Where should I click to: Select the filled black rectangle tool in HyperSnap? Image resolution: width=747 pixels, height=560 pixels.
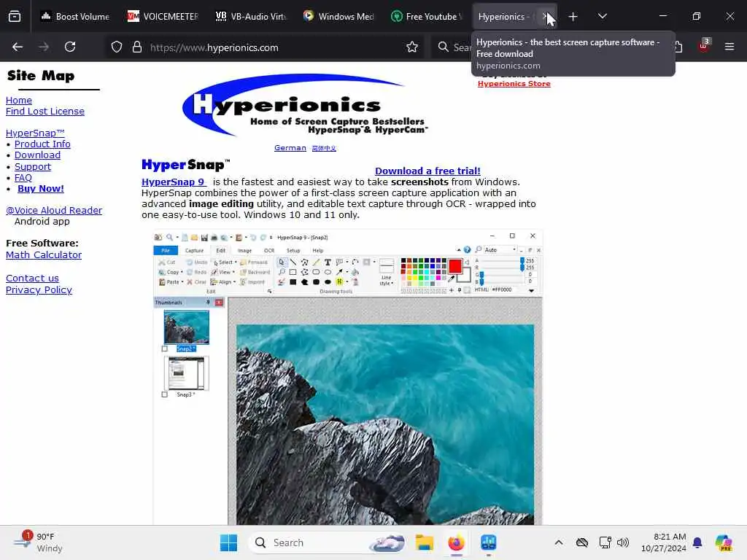coord(293,282)
